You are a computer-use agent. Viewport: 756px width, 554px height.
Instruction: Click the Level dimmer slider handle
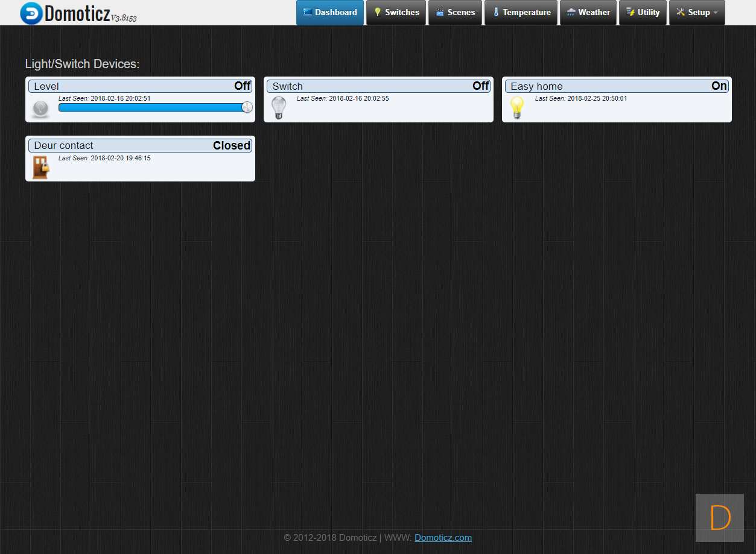point(247,107)
